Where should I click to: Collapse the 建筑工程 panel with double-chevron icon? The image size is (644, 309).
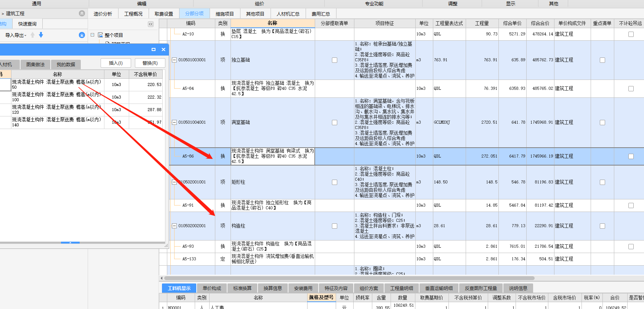82,13
